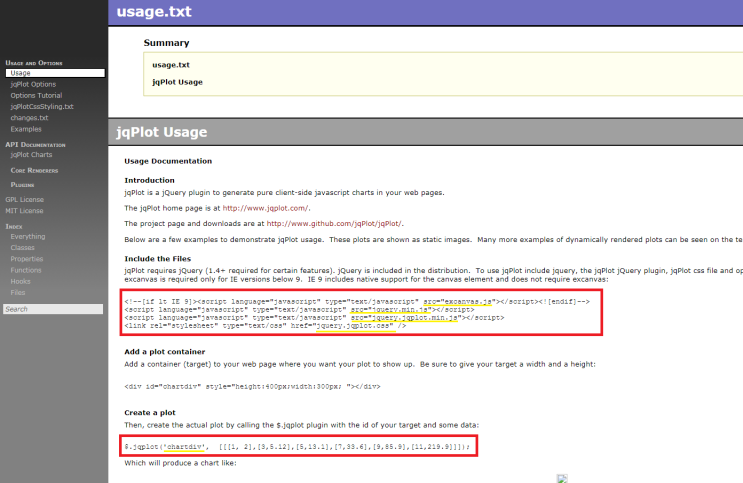The width and height of the screenshot is (743, 483).
Task: Open the Properties index
Action: tap(27, 259)
